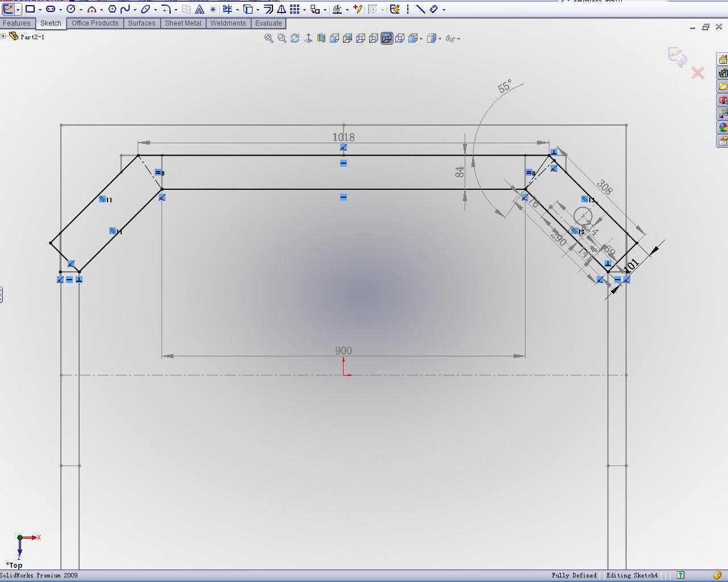Open the help question mark in status bar
The height and width of the screenshot is (582, 728).
[680, 575]
